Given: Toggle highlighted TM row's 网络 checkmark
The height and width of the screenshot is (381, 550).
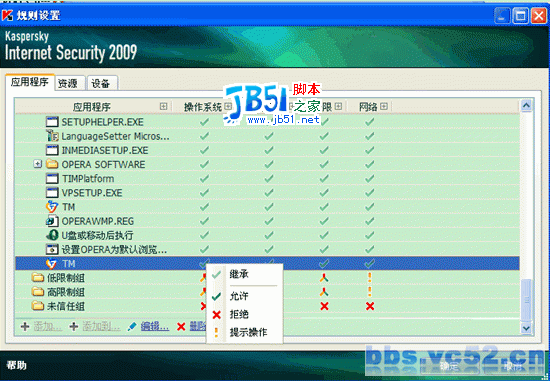Looking at the screenshot, I should (369, 263).
